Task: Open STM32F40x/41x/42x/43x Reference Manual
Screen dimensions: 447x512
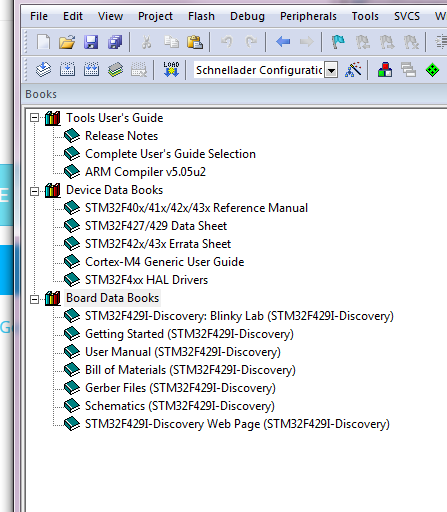Action: pyautogui.click(x=196, y=208)
